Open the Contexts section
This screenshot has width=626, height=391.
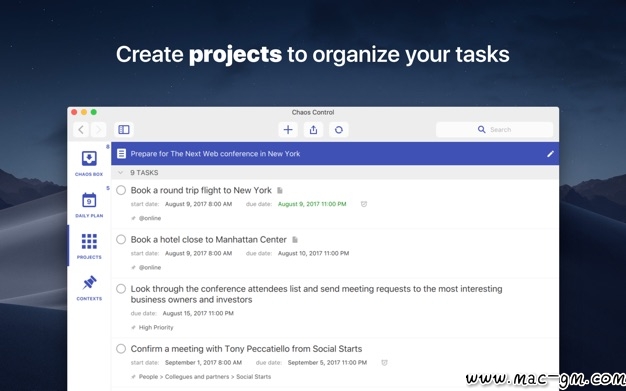[89, 288]
